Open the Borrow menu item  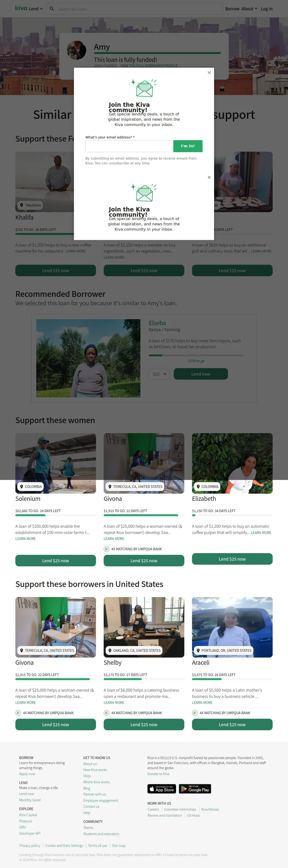coord(232,9)
